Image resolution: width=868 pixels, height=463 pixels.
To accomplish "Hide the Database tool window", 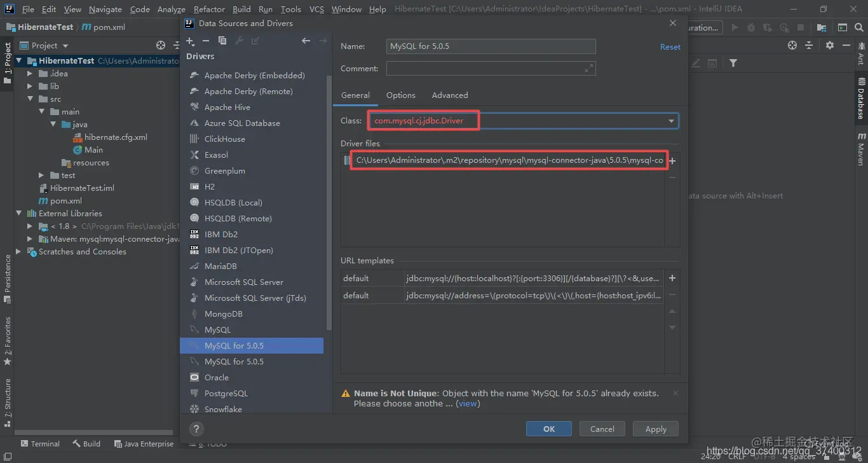I will pos(846,45).
